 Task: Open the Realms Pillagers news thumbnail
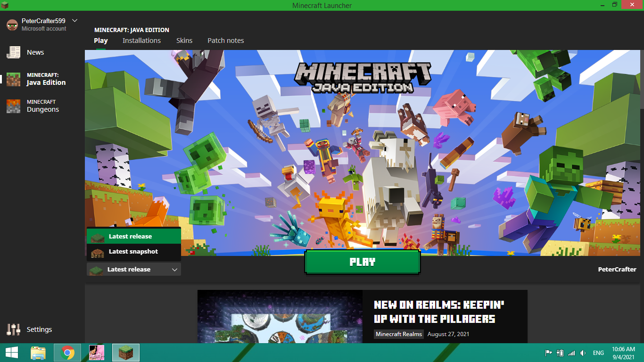click(x=280, y=316)
